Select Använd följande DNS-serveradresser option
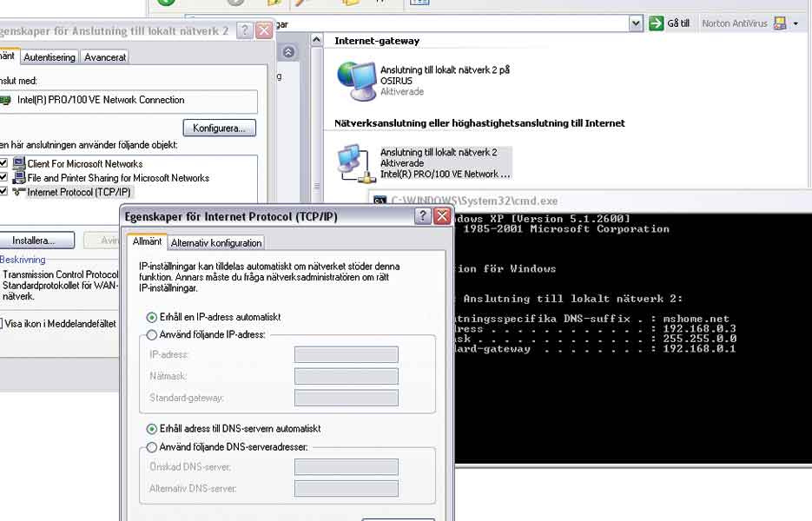This screenshot has width=812, height=521. click(152, 447)
